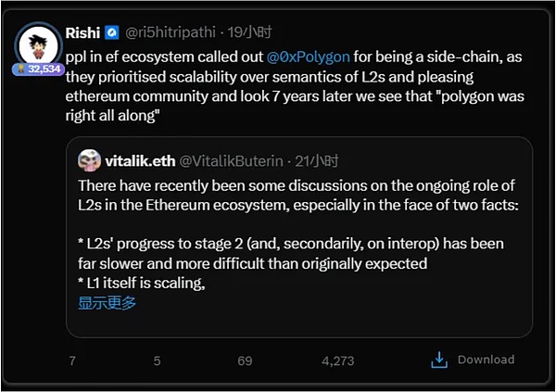Image resolution: width=556 pixels, height=392 pixels.
Task: Click Rishi's profile avatar picture
Action: (38, 44)
